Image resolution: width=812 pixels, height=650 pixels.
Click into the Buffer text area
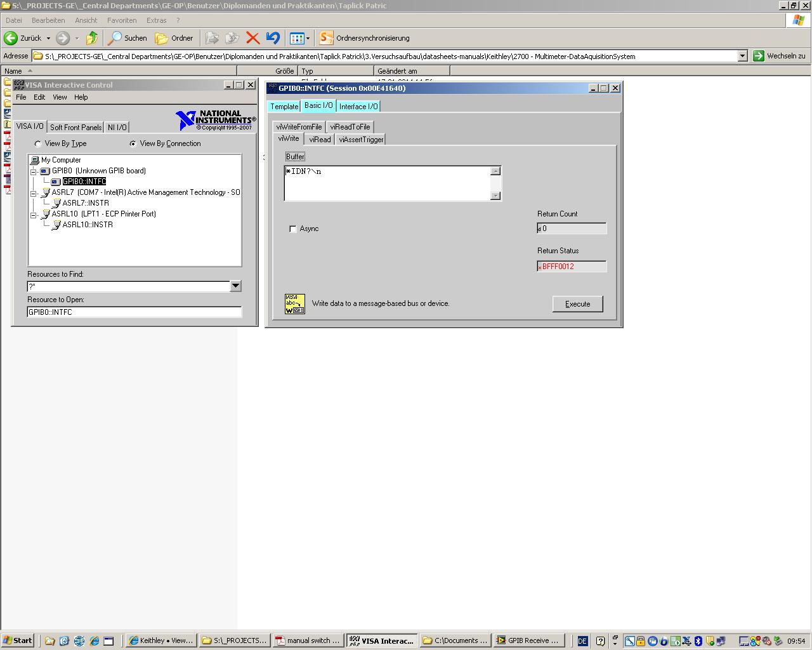tap(388, 183)
